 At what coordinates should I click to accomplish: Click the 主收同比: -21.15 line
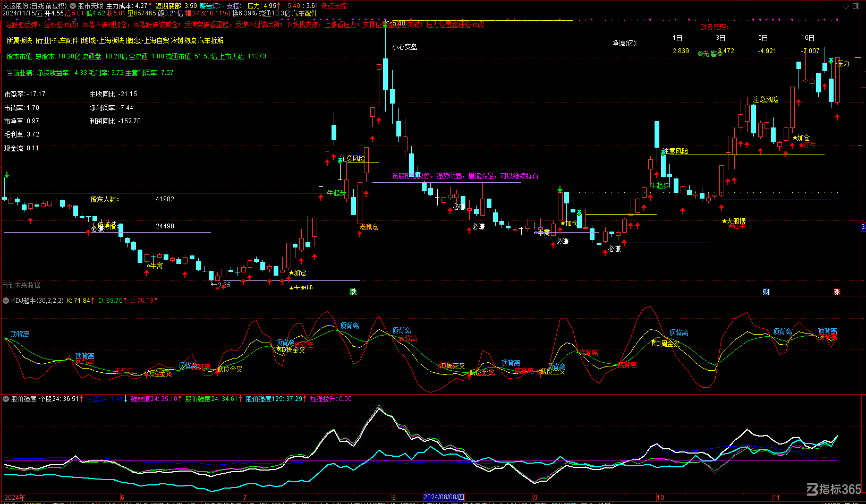tap(113, 94)
